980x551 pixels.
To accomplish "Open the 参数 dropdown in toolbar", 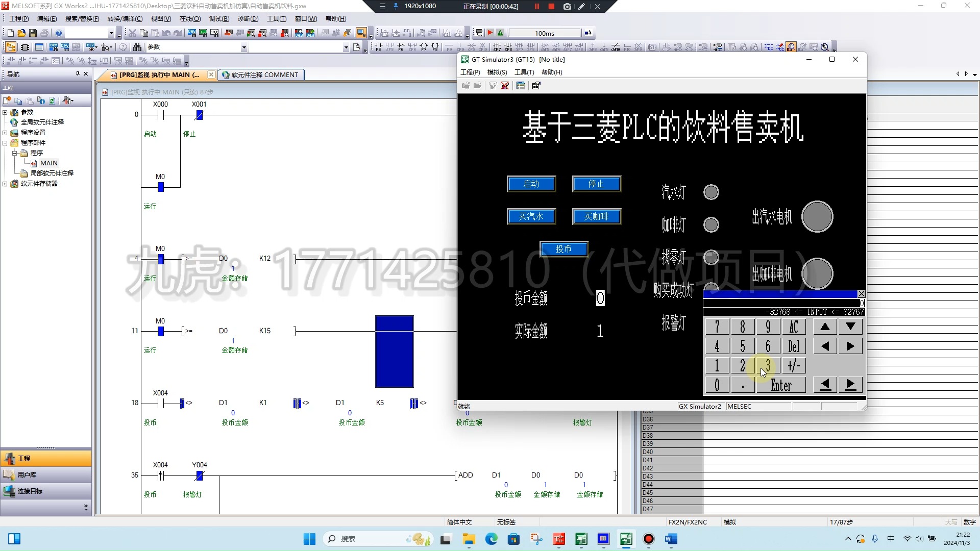I will click(x=244, y=47).
